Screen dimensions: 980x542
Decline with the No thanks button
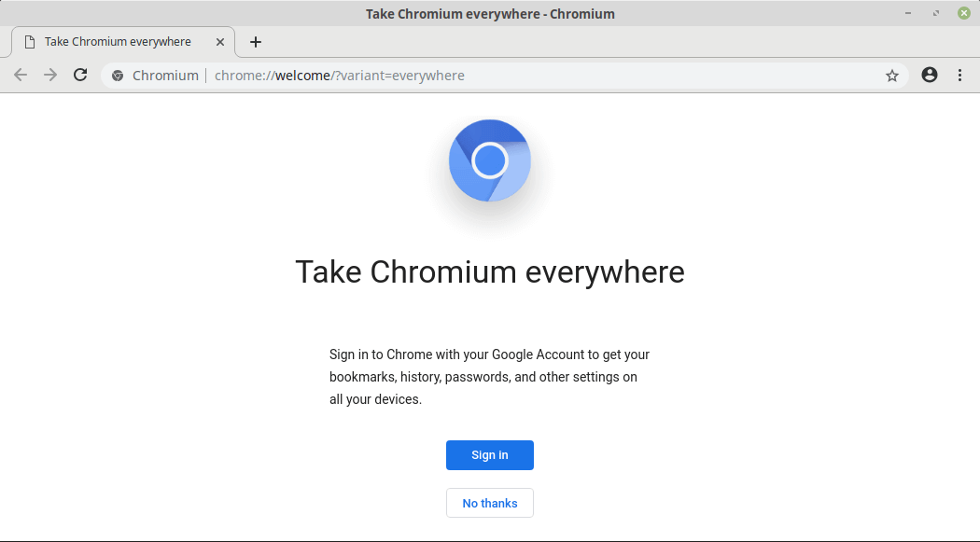pos(490,503)
